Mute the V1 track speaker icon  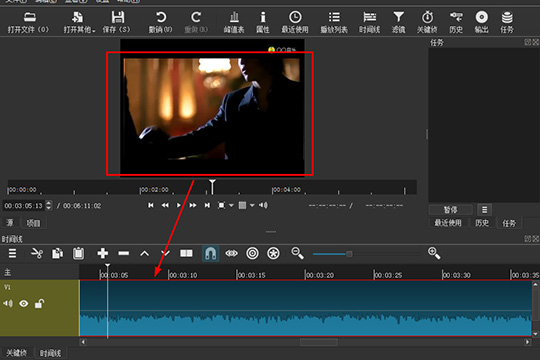[x=8, y=304]
